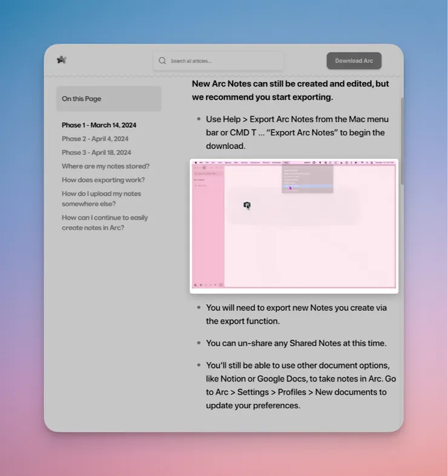
Task: Open Where are my notes stored? section
Action: coord(106,166)
